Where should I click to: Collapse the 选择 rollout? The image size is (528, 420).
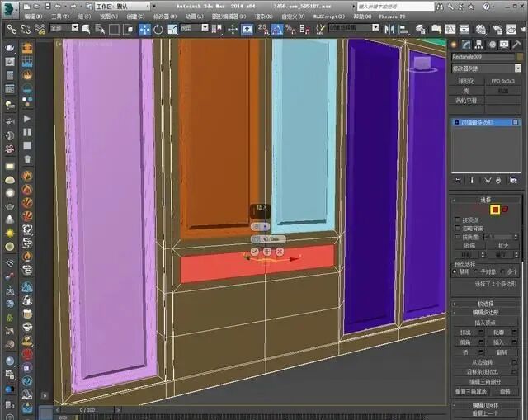click(486, 200)
